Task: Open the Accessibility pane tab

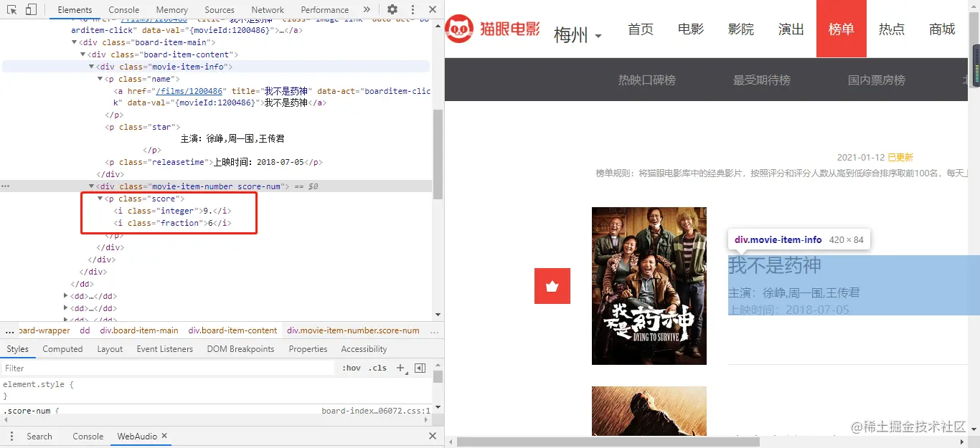Action: 364,349
